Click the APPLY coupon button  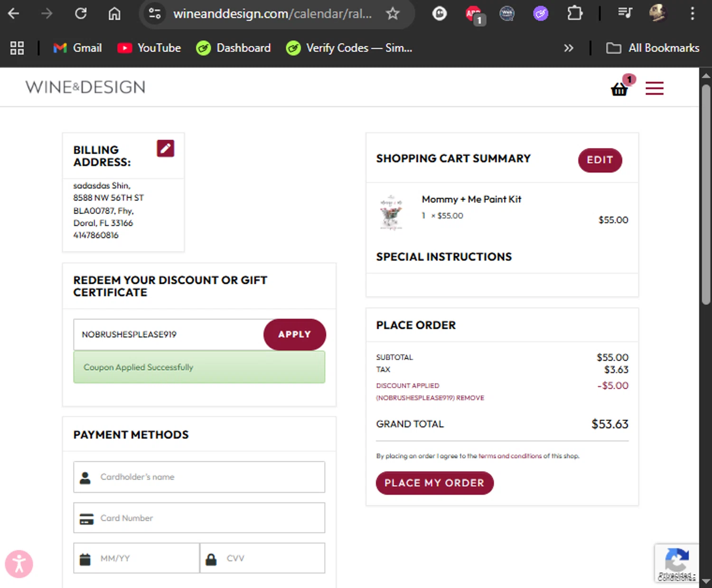click(x=294, y=335)
